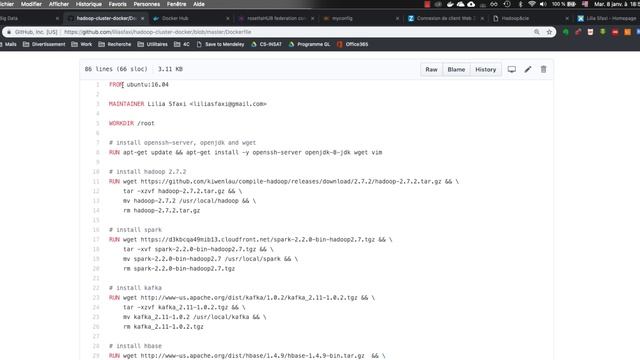The width and height of the screenshot is (640, 360).
Task: Close the myconfig tab
Action: [x=397, y=18]
